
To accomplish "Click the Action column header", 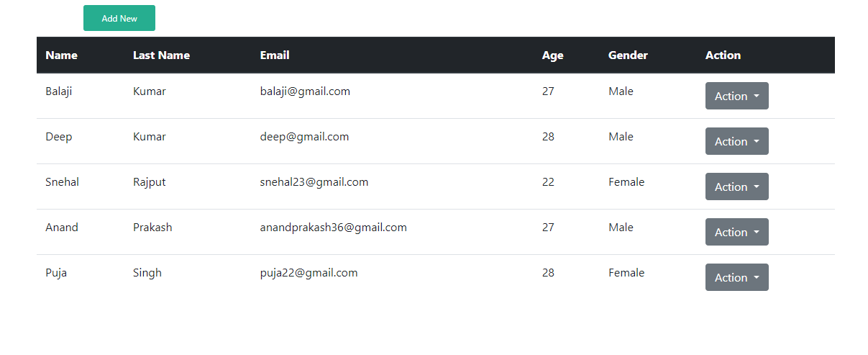I will pos(723,55).
